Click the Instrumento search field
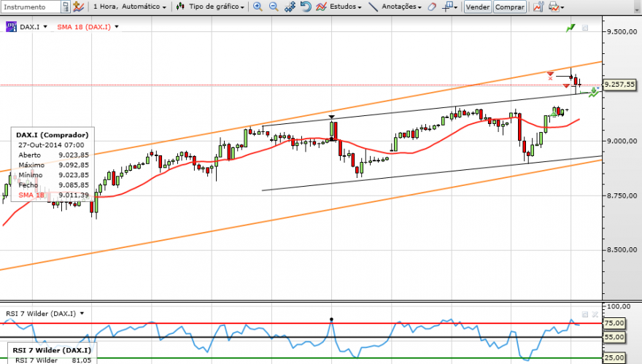642x364 pixels. [31, 7]
